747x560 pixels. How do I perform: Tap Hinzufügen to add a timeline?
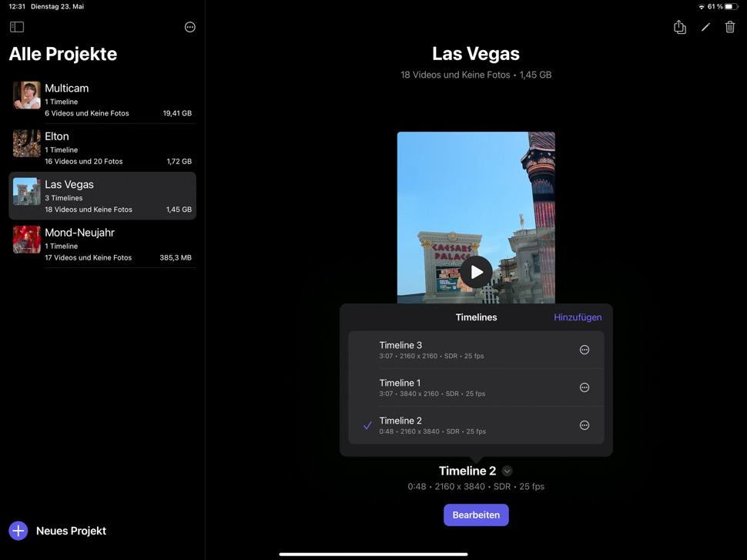pos(578,317)
